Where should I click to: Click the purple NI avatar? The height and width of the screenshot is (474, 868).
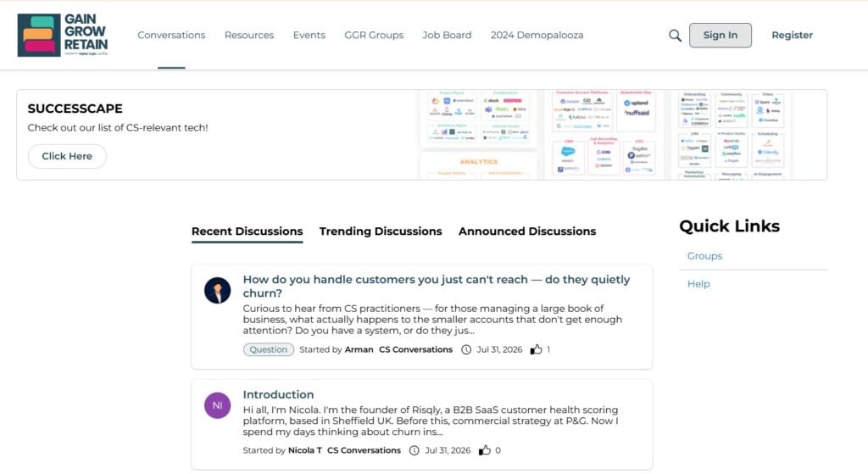(218, 405)
